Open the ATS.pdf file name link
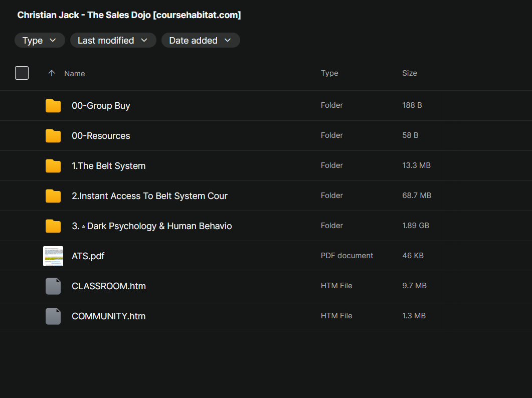Image resolution: width=532 pixels, height=398 pixels. point(88,256)
